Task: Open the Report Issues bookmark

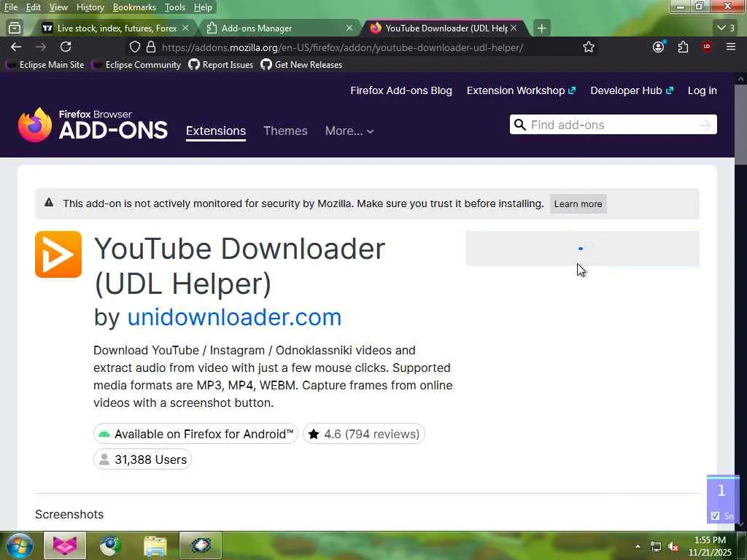Action: [x=221, y=65]
